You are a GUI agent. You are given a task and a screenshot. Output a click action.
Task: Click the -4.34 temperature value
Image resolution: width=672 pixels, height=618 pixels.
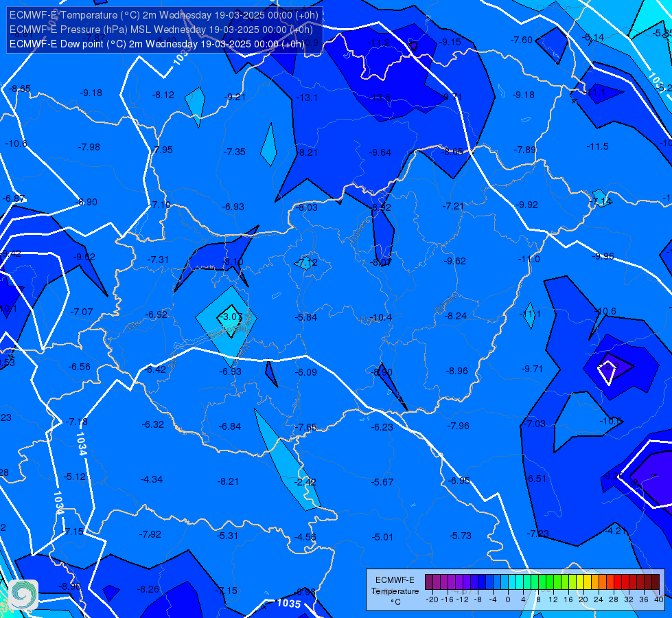(x=152, y=479)
